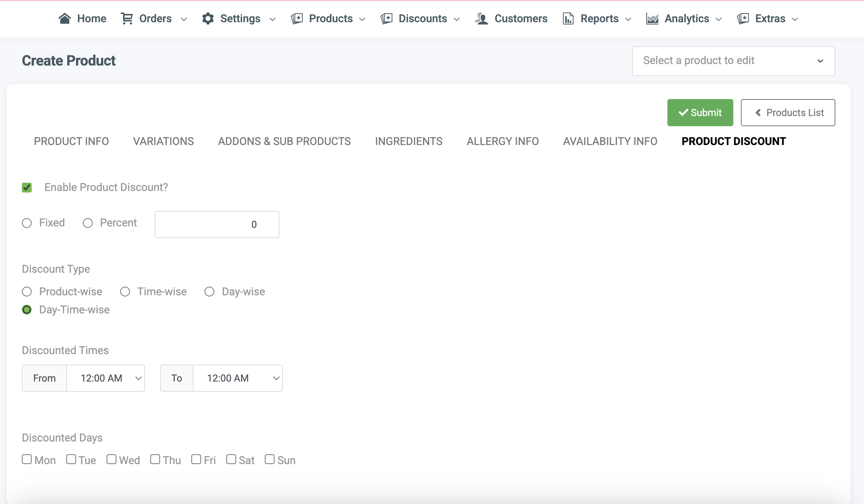Viewport: 864px width, 504px height.
Task: Click the Reports document icon
Action: 568,18
